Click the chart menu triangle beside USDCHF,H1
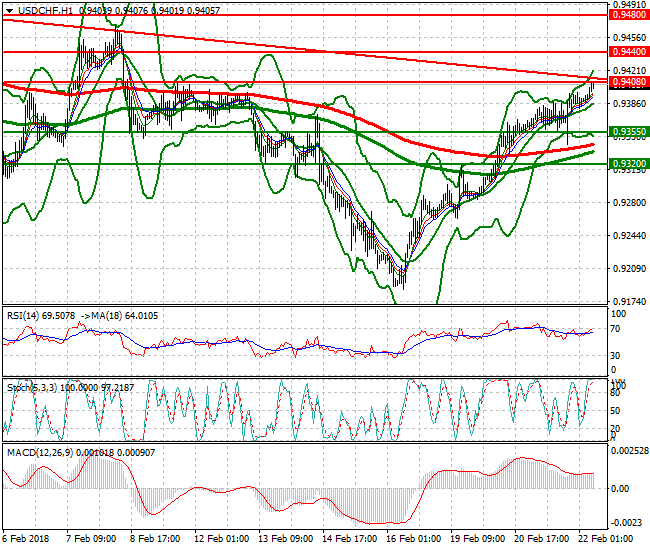 pos(10,11)
